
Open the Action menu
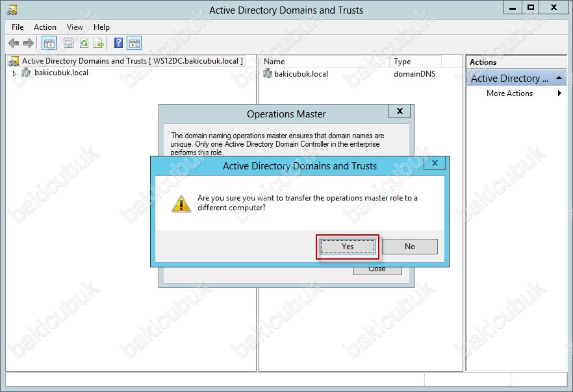[45, 27]
